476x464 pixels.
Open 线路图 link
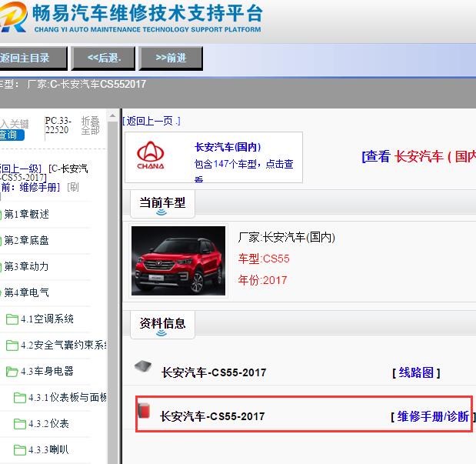click(x=416, y=372)
